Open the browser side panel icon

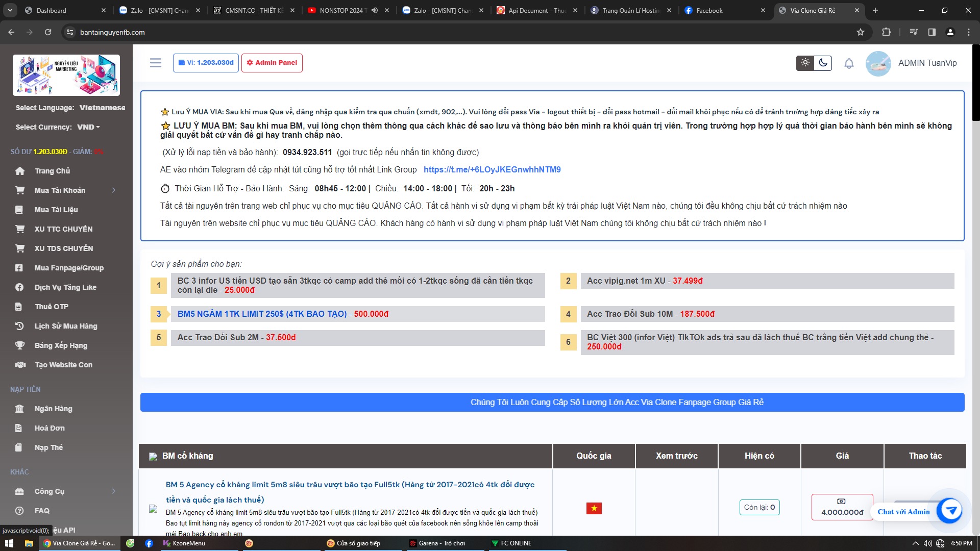(x=932, y=32)
